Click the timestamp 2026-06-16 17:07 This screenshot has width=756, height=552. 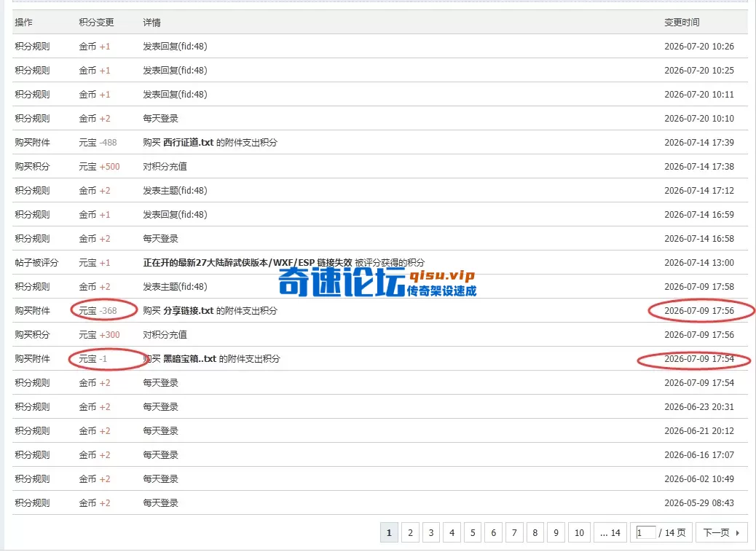tap(699, 455)
